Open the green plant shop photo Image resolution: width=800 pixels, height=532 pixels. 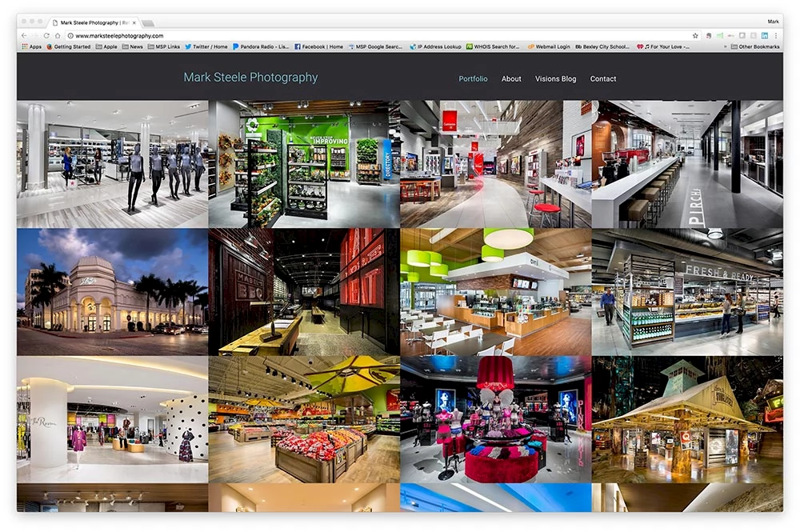click(x=304, y=164)
